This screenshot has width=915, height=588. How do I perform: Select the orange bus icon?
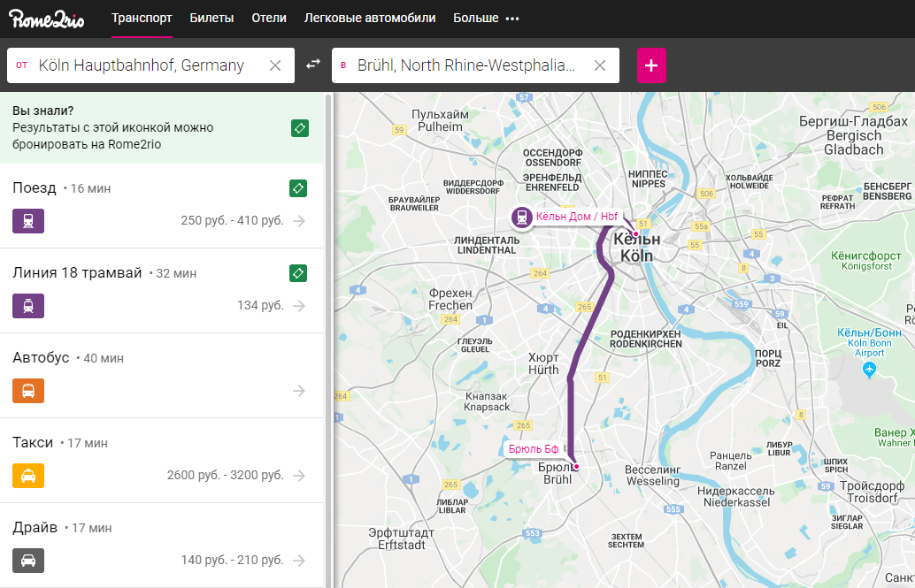(28, 391)
